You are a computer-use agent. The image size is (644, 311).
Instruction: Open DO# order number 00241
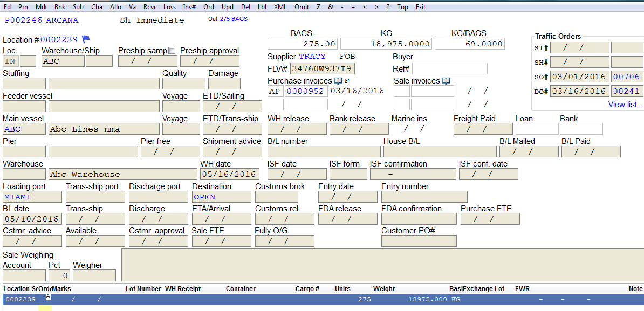pos(627,91)
